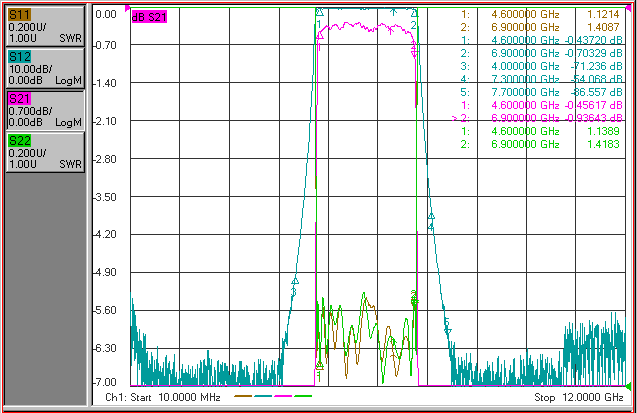
Task: Click the Stop 12.0000 GHz frequency label
Action: pos(578,397)
